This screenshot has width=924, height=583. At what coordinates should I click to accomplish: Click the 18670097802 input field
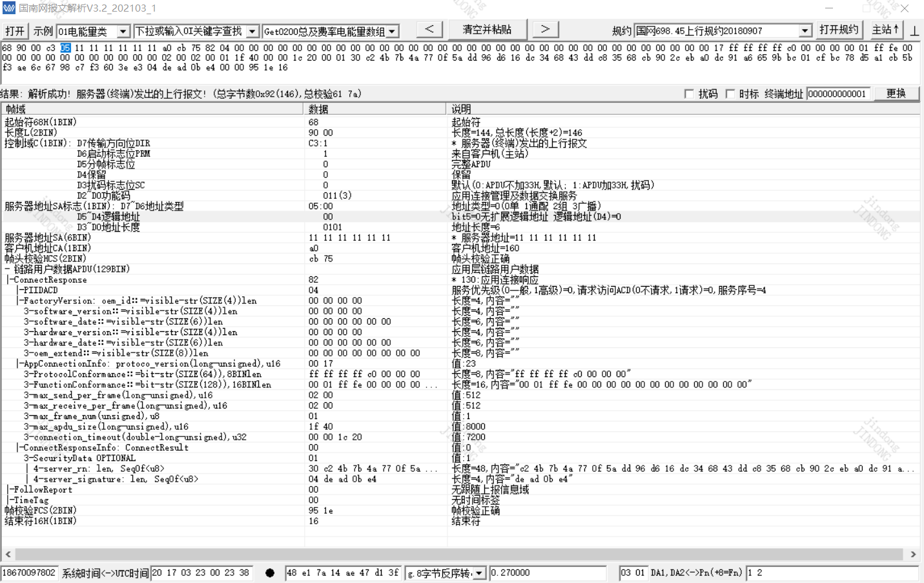pyautogui.click(x=29, y=573)
